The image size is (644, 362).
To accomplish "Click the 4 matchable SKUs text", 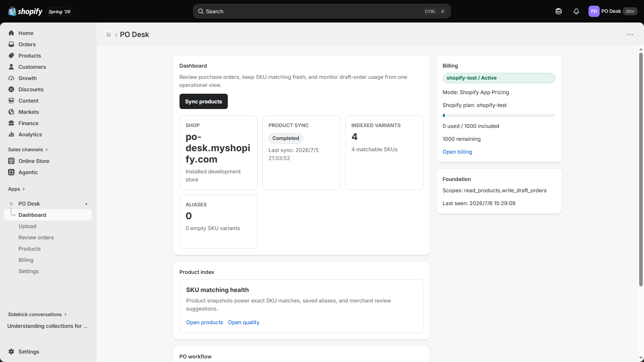I will 374,149.
